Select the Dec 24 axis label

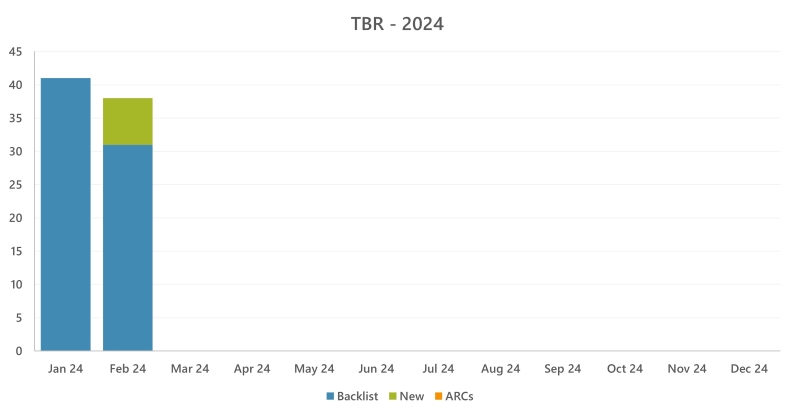click(748, 369)
